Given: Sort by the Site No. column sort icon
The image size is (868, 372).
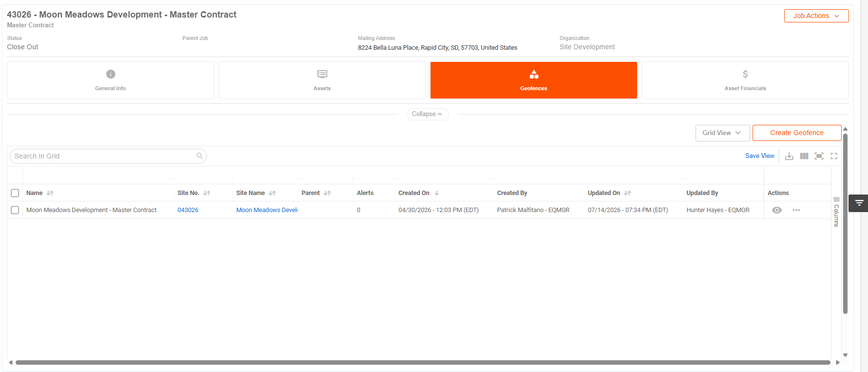Looking at the screenshot, I should click(207, 193).
